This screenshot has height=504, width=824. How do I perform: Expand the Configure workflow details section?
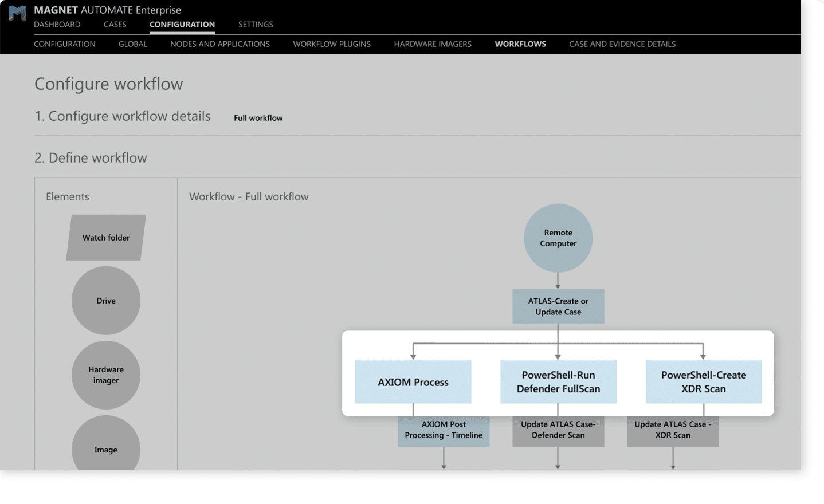click(123, 116)
